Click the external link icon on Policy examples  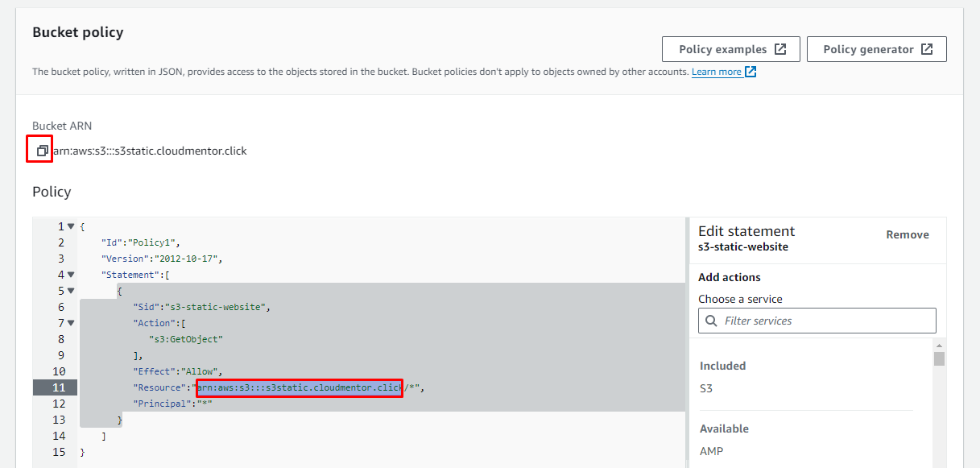tap(779, 49)
